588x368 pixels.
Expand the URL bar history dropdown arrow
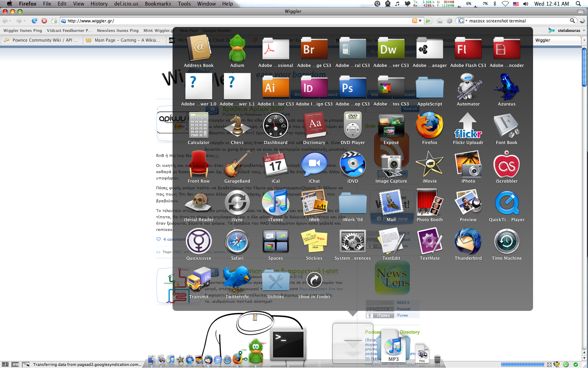tap(420, 21)
